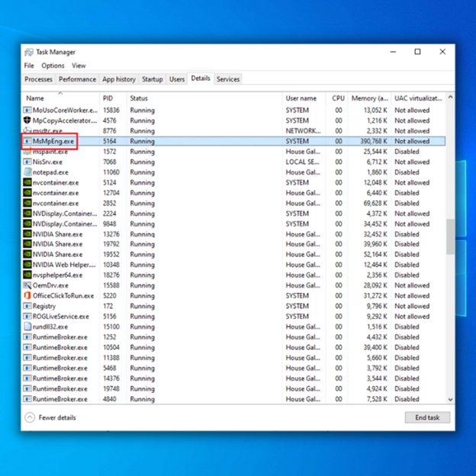Click the RuntimeBroker.exe icon with PID 1252
476x476 pixels.
click(x=27, y=337)
